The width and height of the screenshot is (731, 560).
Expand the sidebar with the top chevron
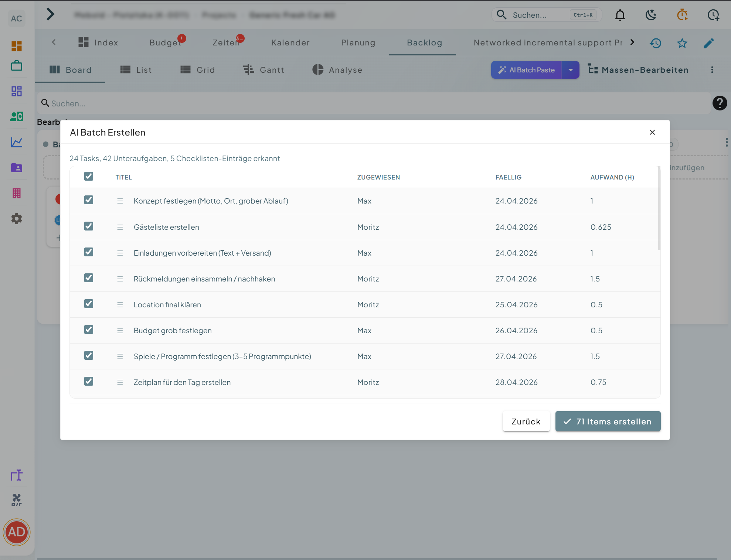51,15
